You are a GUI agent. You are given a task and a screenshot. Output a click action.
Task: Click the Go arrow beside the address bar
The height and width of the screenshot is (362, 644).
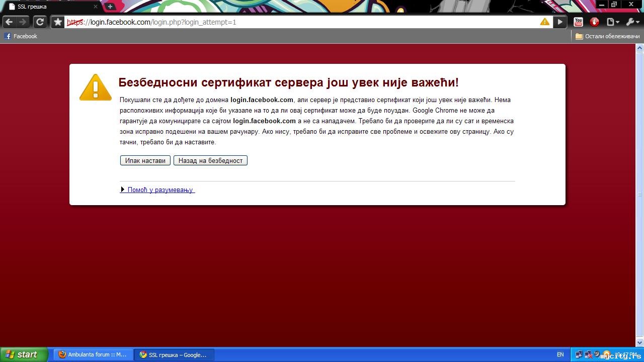[560, 22]
